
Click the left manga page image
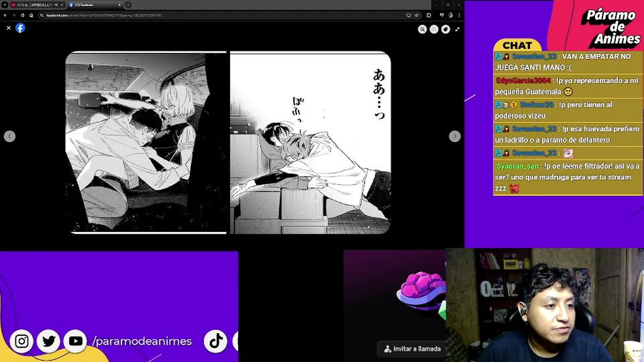(146, 142)
